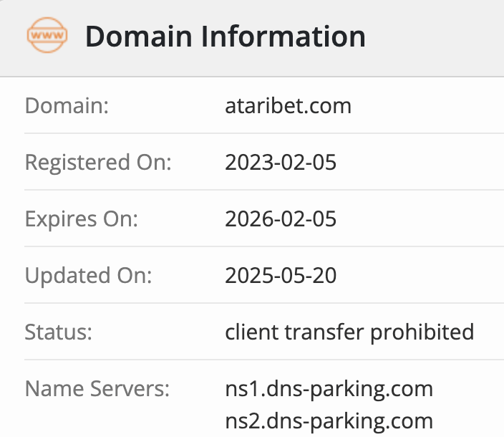Image resolution: width=504 pixels, height=437 pixels.
Task: Select the 2025-05-20 updated date
Action: click(x=281, y=276)
